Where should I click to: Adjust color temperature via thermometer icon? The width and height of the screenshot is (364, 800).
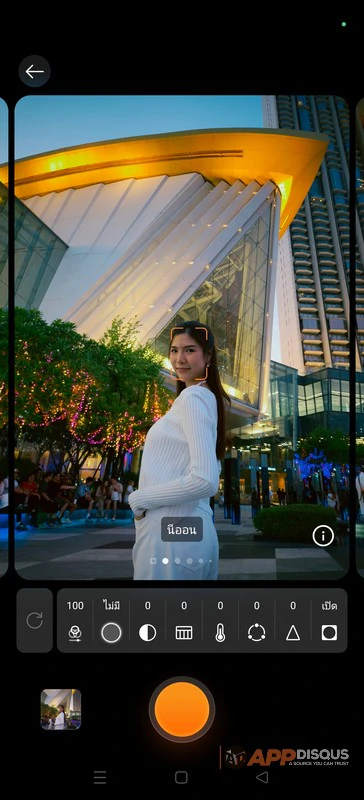pyautogui.click(x=220, y=621)
